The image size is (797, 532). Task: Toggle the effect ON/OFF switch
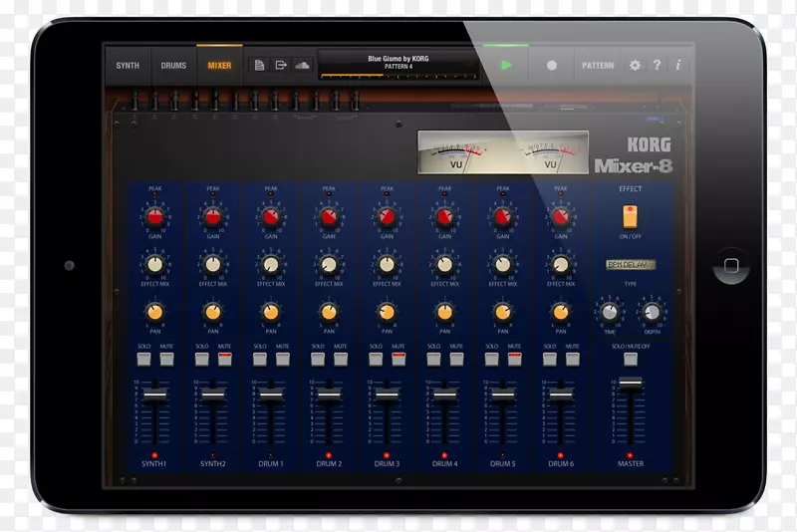pyautogui.click(x=631, y=217)
